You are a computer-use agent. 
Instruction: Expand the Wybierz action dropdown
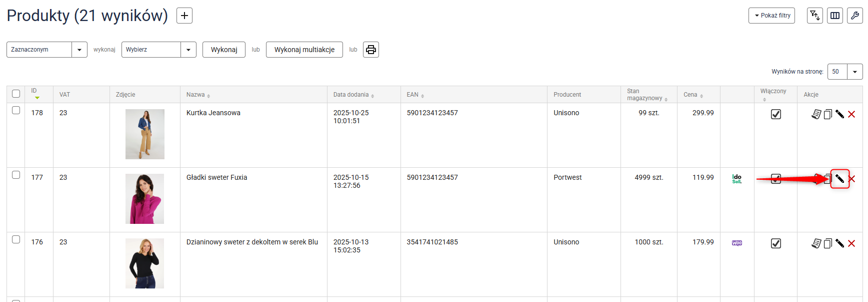[x=158, y=50]
